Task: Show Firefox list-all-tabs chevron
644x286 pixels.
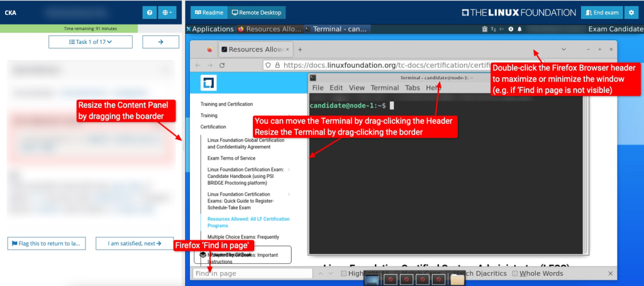Action: pos(563,49)
